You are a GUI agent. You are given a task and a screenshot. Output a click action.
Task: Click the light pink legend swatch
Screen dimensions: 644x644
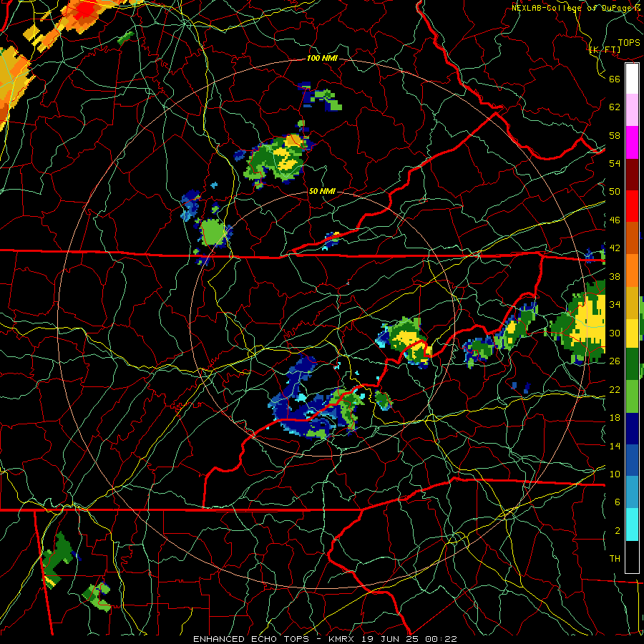[x=632, y=110]
